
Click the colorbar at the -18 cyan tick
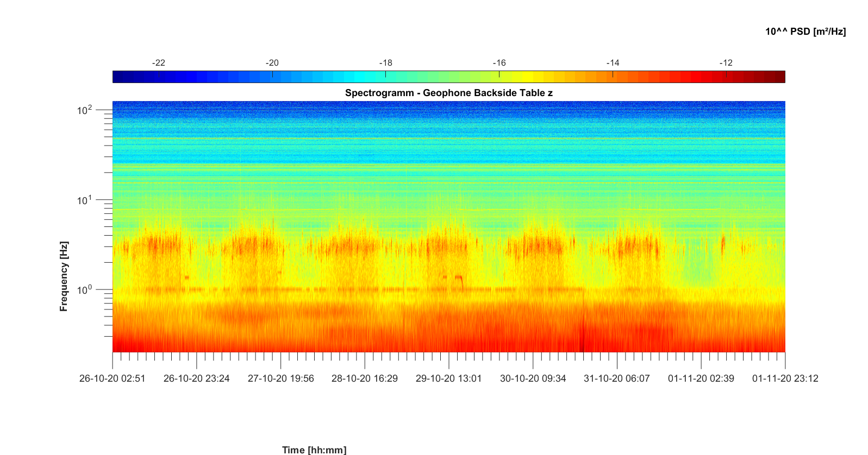386,77
